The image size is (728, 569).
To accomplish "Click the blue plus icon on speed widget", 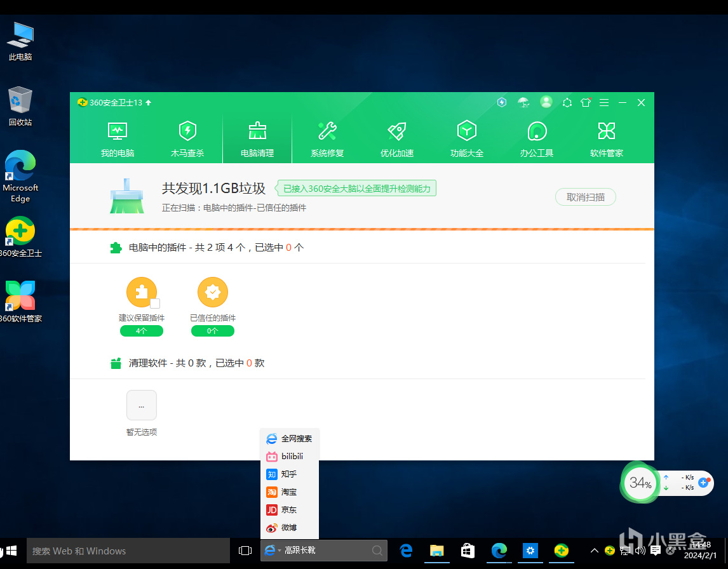I will (x=703, y=483).
